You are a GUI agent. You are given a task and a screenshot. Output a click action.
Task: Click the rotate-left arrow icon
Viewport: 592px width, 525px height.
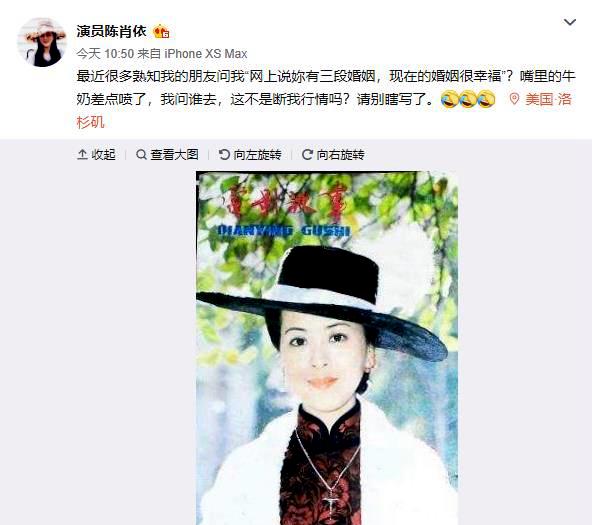224,154
